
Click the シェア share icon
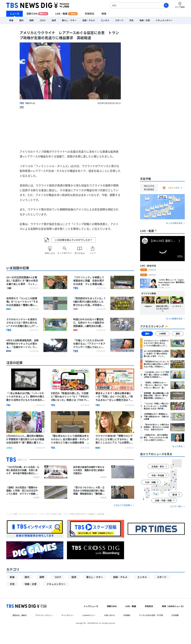(x=93, y=248)
